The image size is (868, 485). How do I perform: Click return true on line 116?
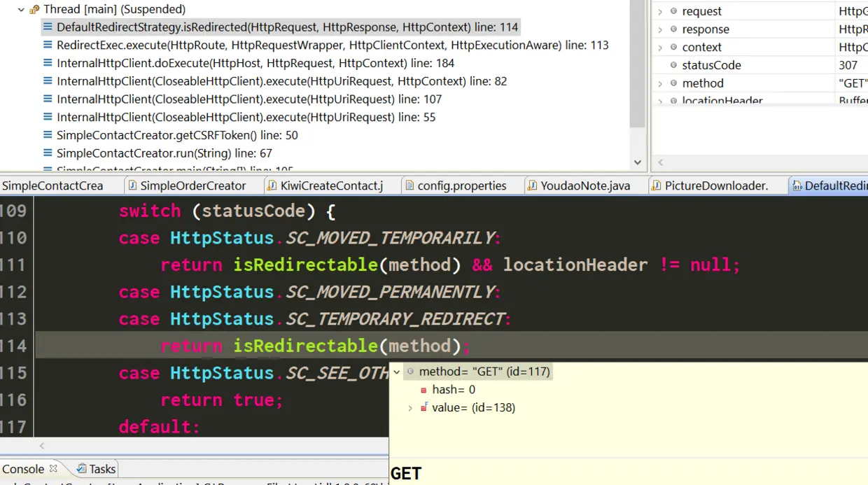click(221, 400)
